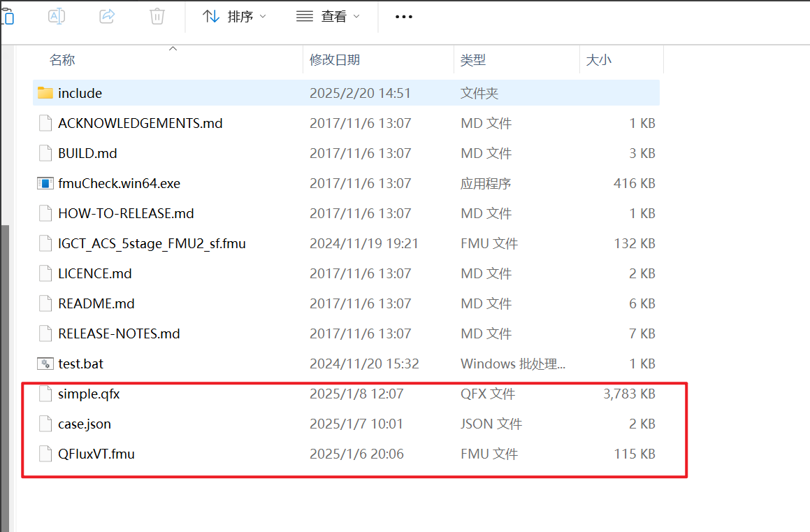Click the case.json file icon
810x532 pixels.
point(45,424)
